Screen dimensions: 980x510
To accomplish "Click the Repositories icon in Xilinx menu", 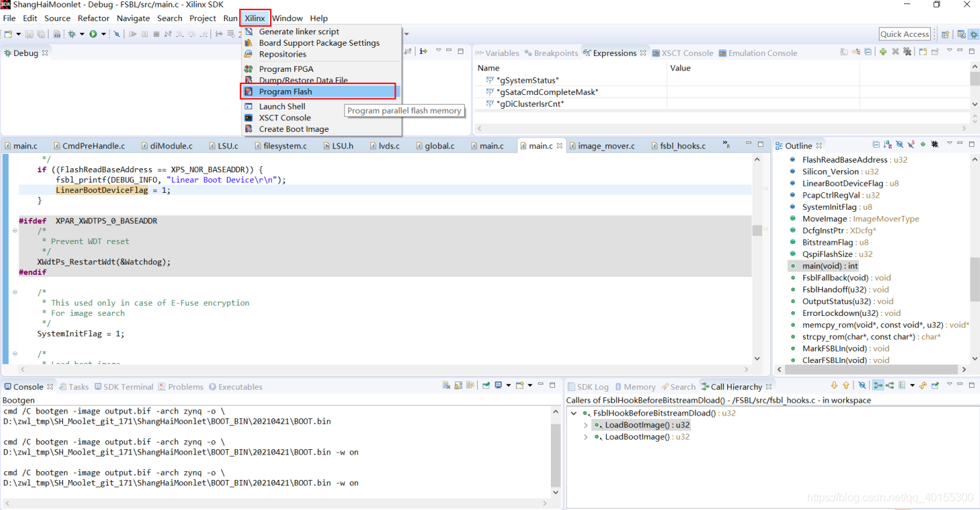I will [x=249, y=54].
